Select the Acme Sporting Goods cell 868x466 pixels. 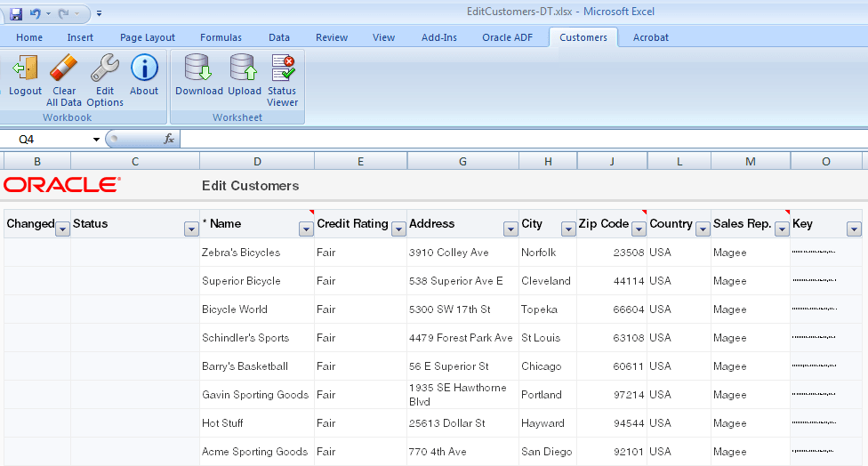click(257, 452)
